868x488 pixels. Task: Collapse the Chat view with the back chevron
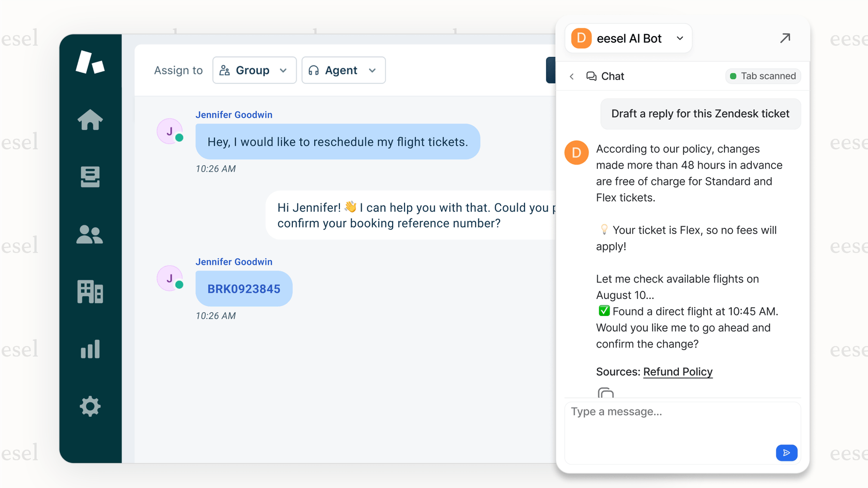pyautogui.click(x=571, y=76)
